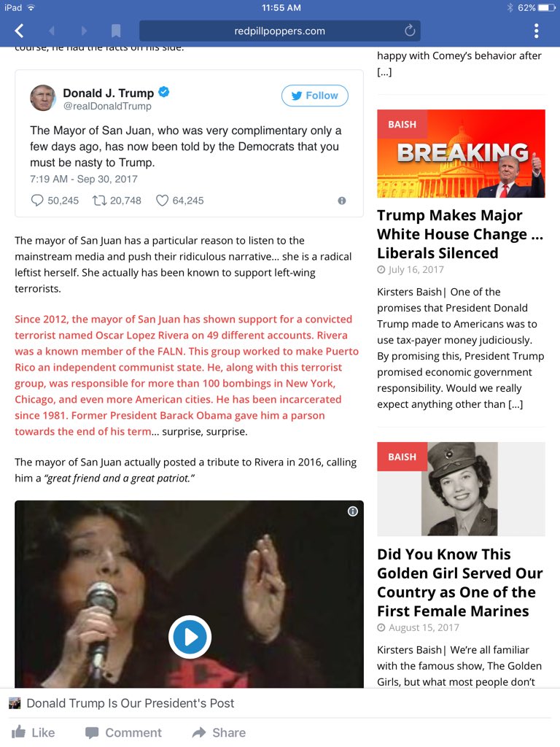Open the tweet info icon
The width and height of the screenshot is (560, 747).
coord(342,201)
